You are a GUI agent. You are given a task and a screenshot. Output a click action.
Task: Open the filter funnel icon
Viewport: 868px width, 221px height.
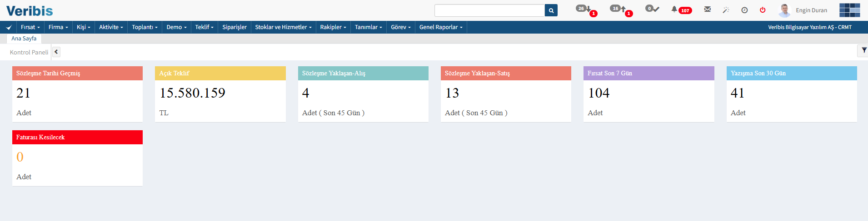tap(864, 50)
